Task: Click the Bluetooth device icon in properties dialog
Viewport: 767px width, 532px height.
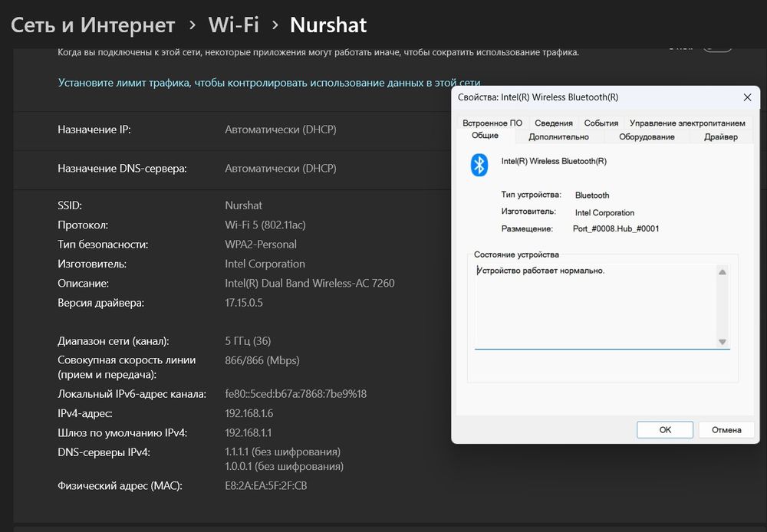Action: [x=479, y=165]
